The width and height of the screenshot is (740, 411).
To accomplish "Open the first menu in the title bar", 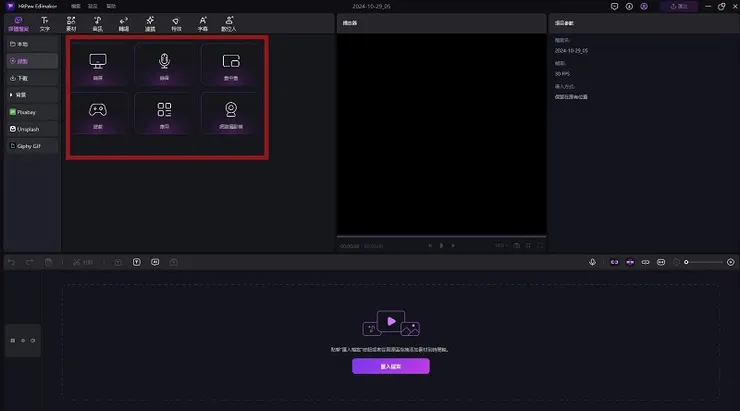I will (x=76, y=6).
